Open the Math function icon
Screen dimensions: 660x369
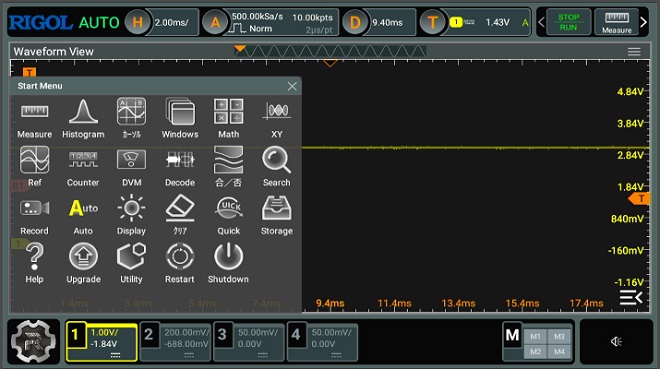[x=228, y=119]
